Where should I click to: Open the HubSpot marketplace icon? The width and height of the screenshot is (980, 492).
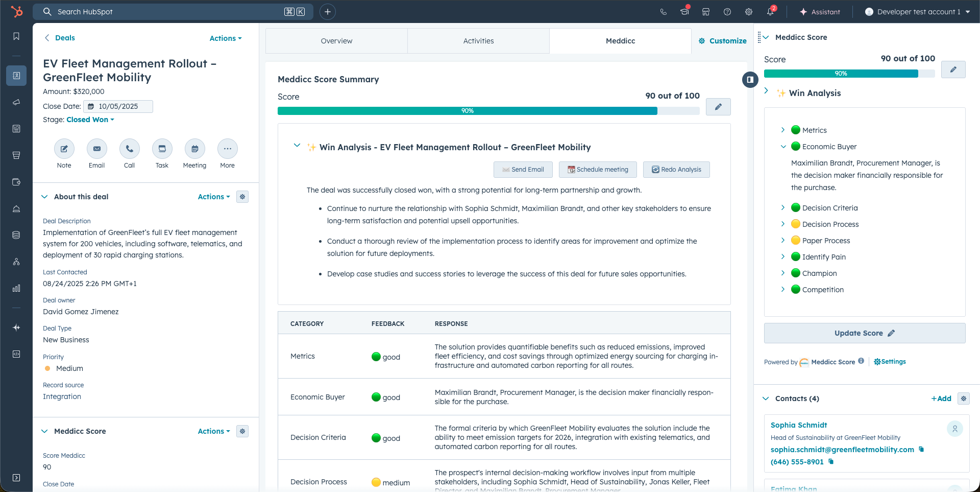click(706, 12)
